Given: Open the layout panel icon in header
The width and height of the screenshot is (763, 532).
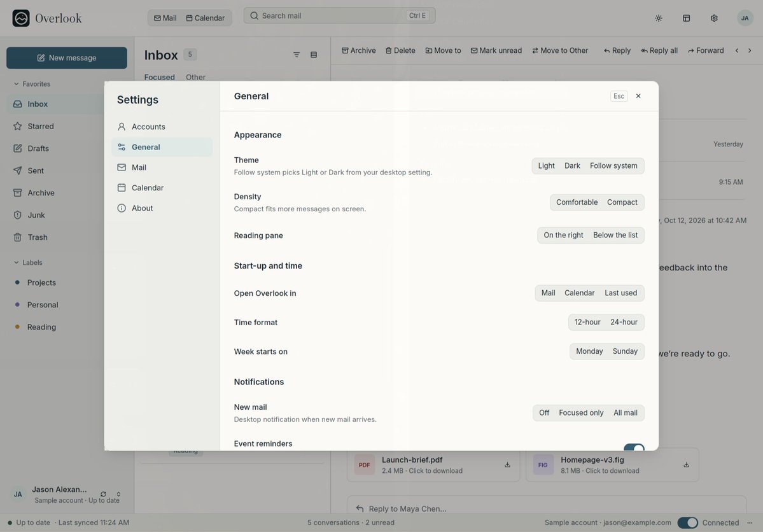Looking at the screenshot, I should coord(686,18).
